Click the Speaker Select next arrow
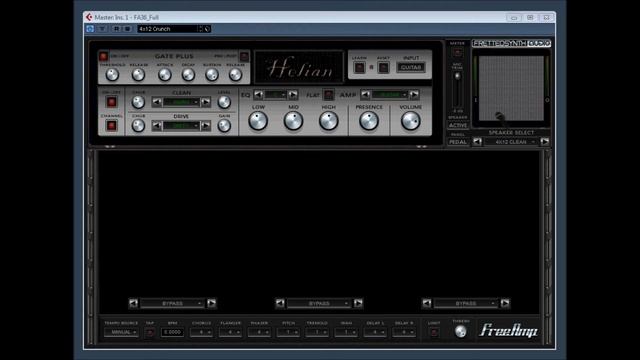Viewport: 640px width, 360px height. pyautogui.click(x=545, y=142)
